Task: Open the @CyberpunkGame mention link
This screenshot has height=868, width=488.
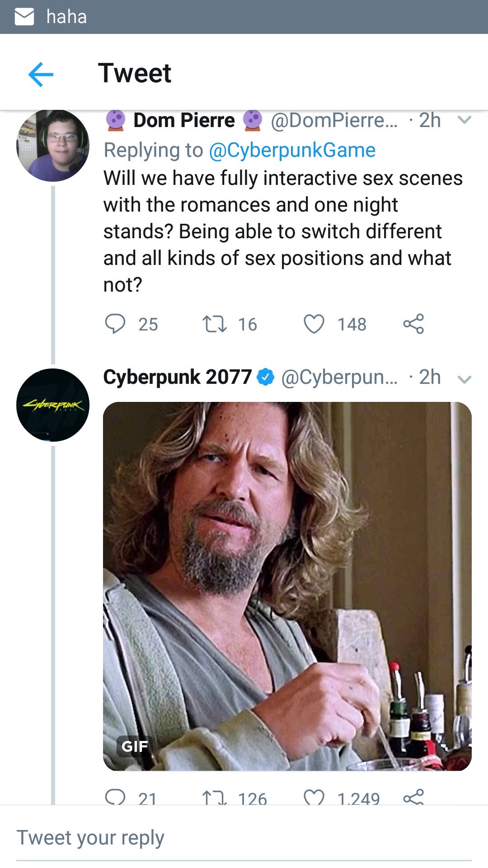Action: tap(292, 150)
